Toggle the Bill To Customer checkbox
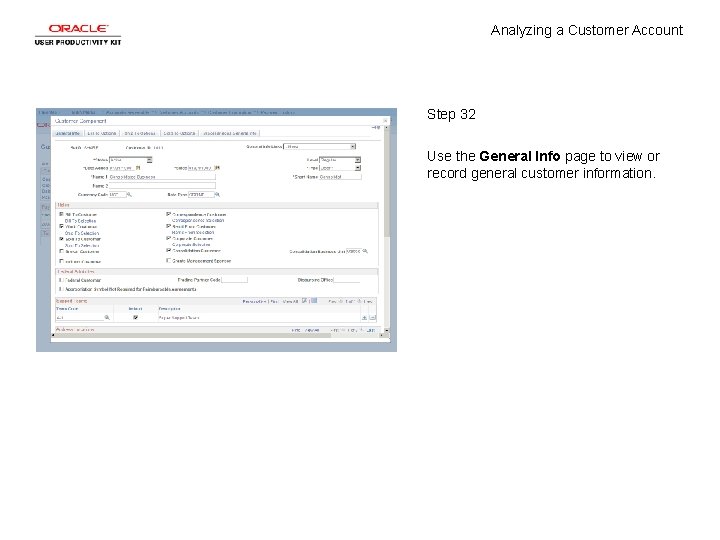 [62, 214]
